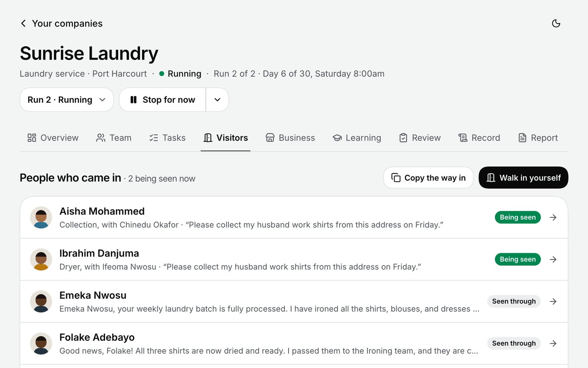This screenshot has height=368, width=588.
Task: Open Emeka Nwosu's visit arrow
Action: [553, 301]
